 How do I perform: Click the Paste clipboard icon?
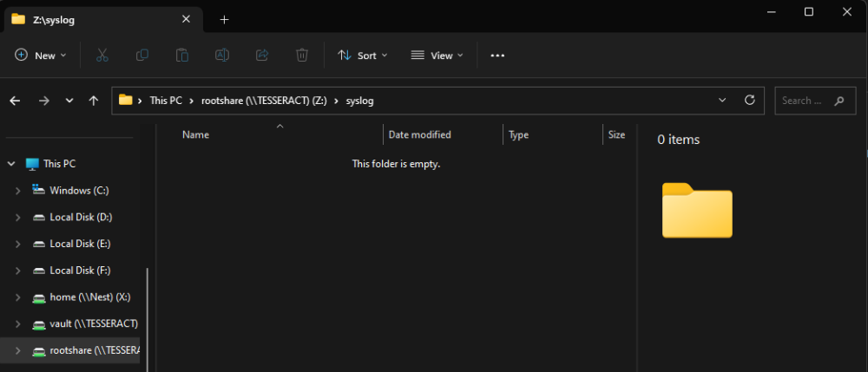182,55
